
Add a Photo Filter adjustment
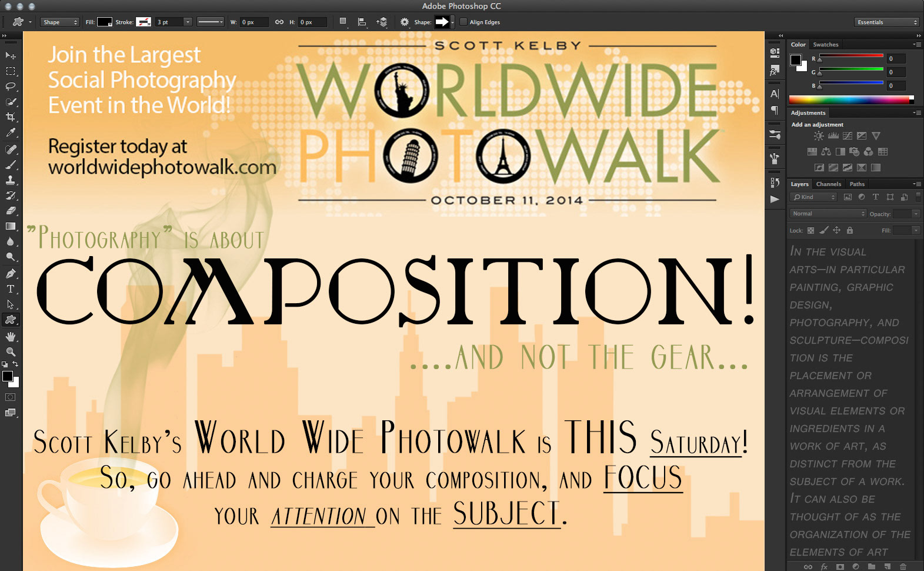[x=855, y=152]
